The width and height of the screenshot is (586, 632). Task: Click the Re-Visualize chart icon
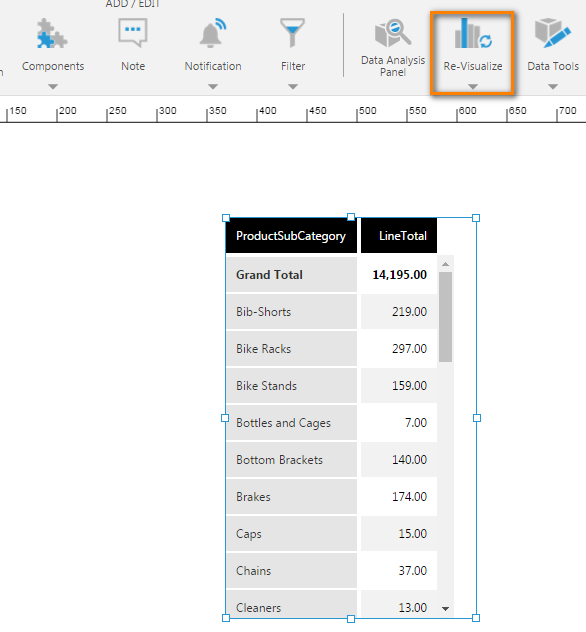coord(473,33)
